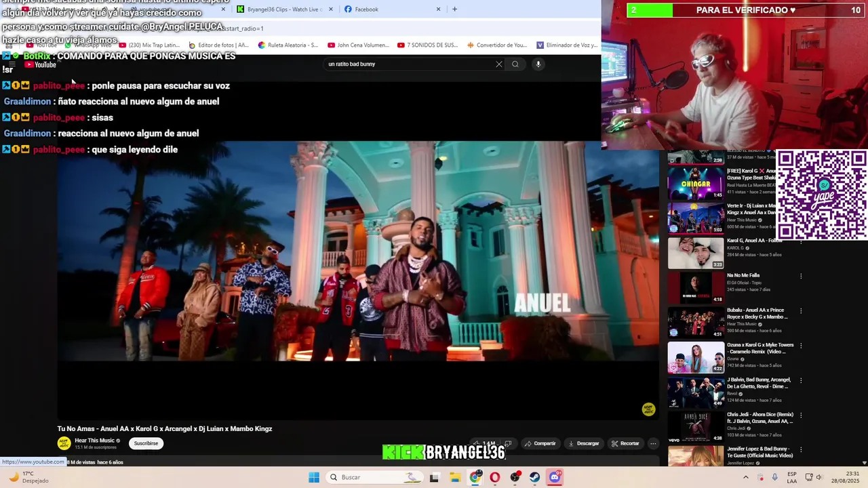Open options menu for J Balvin Dime video
Viewport: 868px width, 488px height.
click(x=801, y=380)
